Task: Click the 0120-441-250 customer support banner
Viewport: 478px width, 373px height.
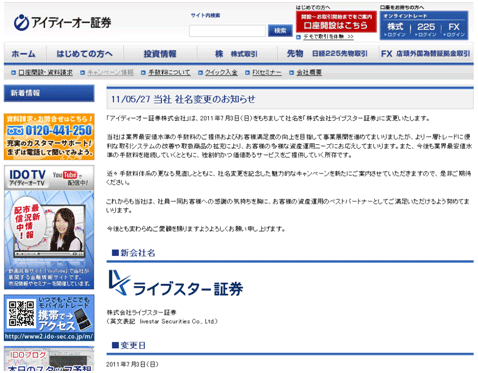Action: pos(49,137)
